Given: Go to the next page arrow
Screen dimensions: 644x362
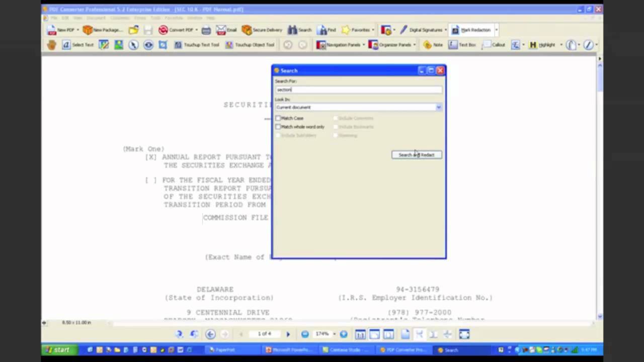Looking at the screenshot, I should pos(288,334).
